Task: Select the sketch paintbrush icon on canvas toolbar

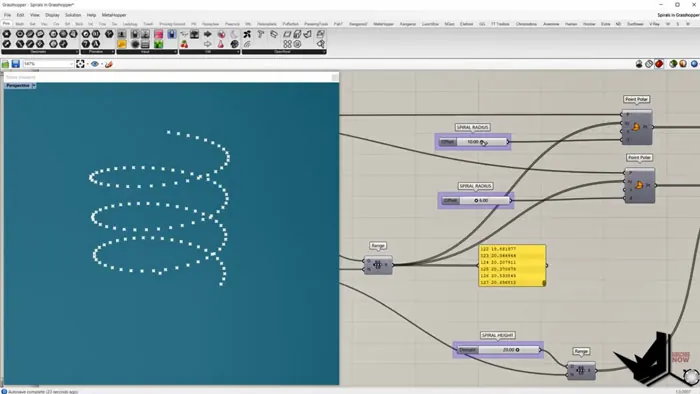Action: click(x=108, y=64)
